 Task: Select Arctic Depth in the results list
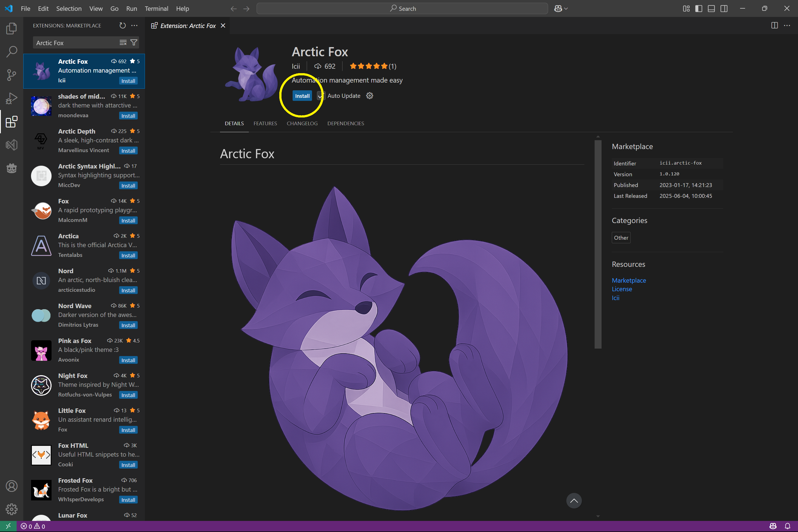(x=84, y=140)
